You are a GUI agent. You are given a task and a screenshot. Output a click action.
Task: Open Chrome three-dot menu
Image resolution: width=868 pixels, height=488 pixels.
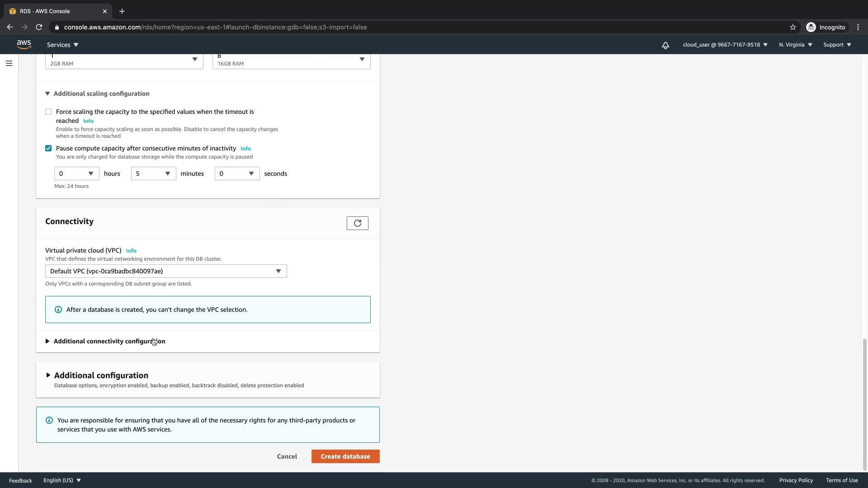(x=858, y=27)
